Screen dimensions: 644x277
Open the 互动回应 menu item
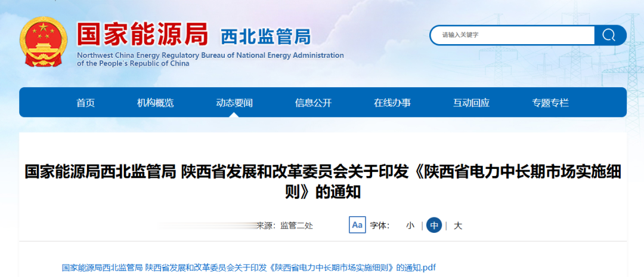(x=471, y=103)
